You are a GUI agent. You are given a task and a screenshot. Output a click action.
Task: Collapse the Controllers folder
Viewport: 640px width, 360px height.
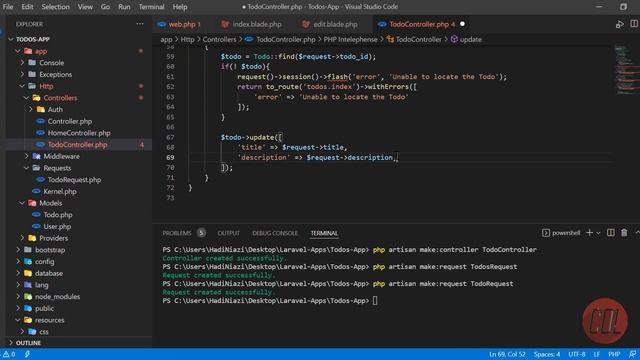pyautogui.click(x=26, y=98)
